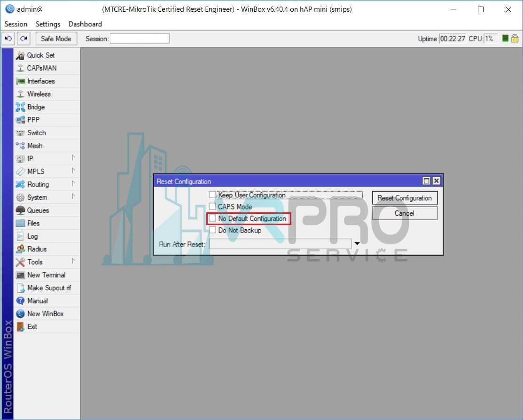This screenshot has height=420, width=523.
Task: Click the MPLS menu icon
Action: click(20, 171)
